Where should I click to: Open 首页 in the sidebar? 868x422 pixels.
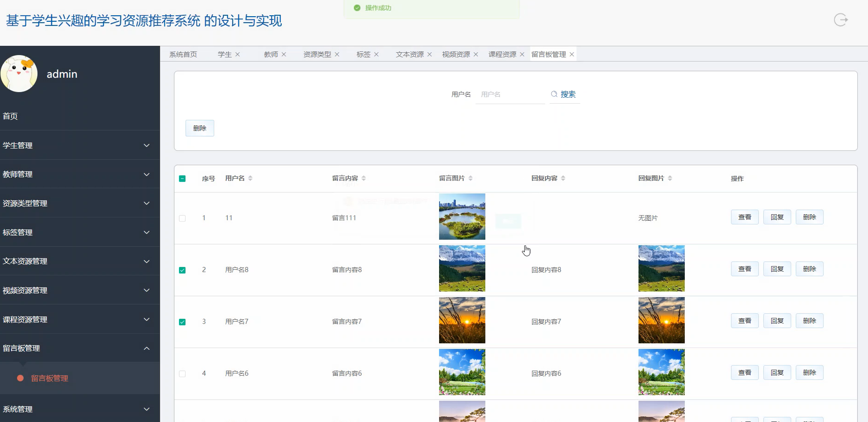click(80, 116)
